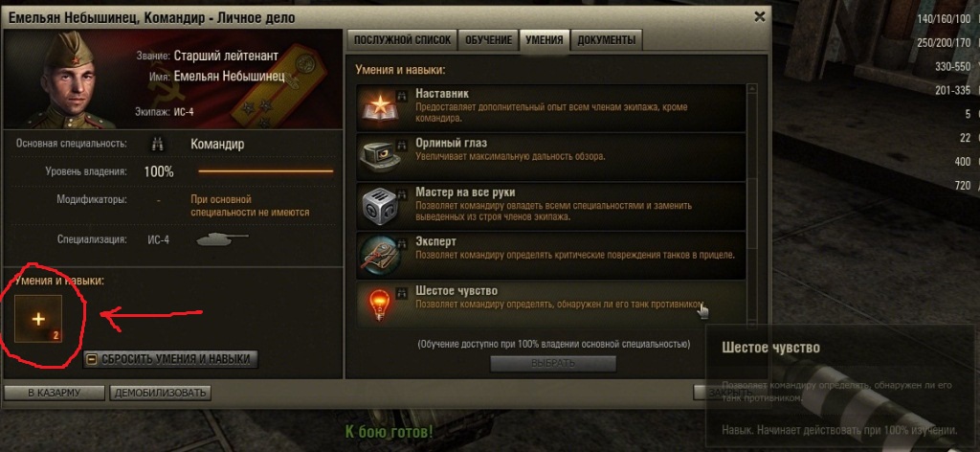The height and width of the screenshot is (452, 980).
Task: Click the orange proficiency level progress bar
Action: (x=266, y=171)
